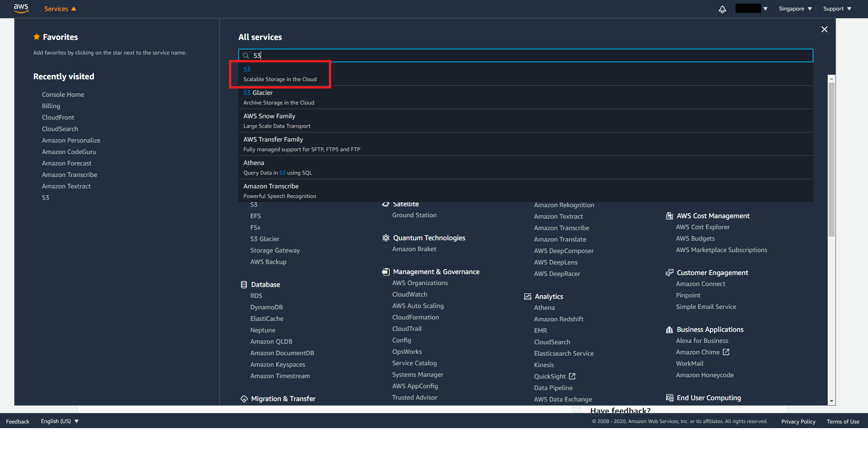The image size is (868, 462).
Task: Open Amazon Braket service
Action: [x=414, y=249]
